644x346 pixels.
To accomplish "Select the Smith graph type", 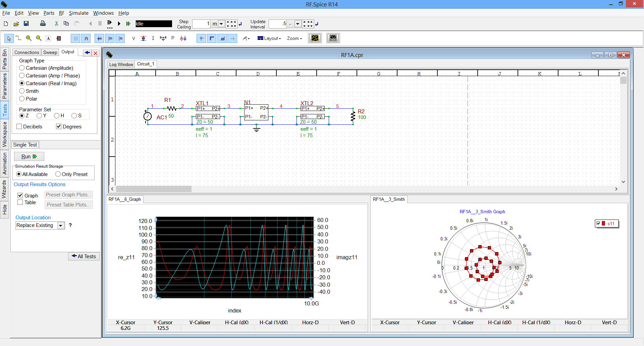I will click(x=22, y=91).
